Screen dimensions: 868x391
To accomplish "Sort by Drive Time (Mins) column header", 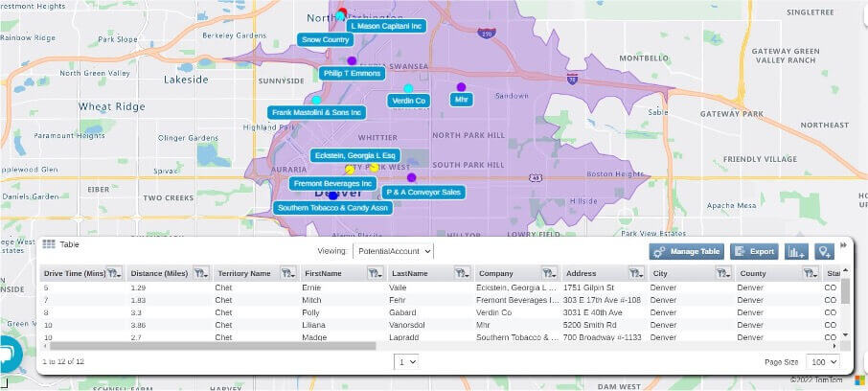I will (x=74, y=273).
